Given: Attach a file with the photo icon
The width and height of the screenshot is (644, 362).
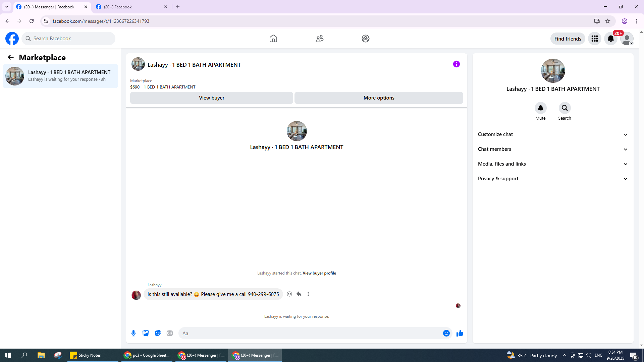Looking at the screenshot, I should click(x=146, y=333).
